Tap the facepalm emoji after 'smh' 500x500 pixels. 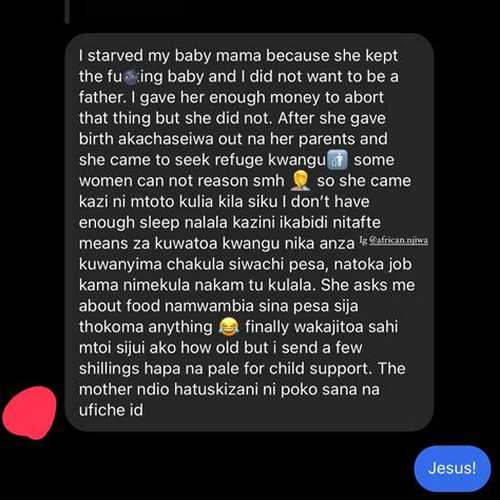(x=301, y=181)
